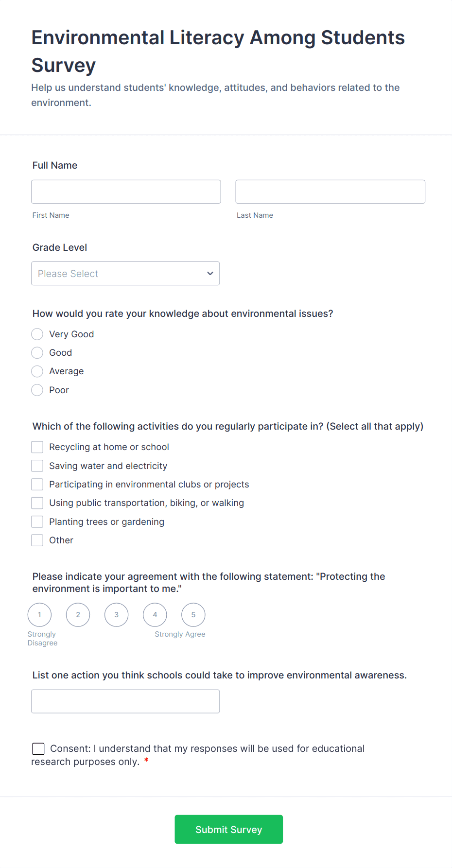
Task: Select the Poor knowledge rating
Action: (x=37, y=390)
